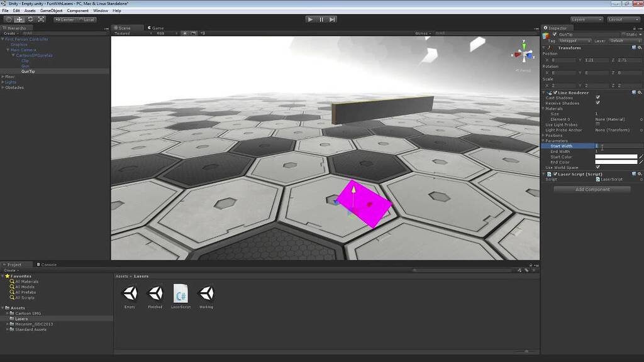
Task: Select the Hand pan tool
Action: [x=8, y=19]
